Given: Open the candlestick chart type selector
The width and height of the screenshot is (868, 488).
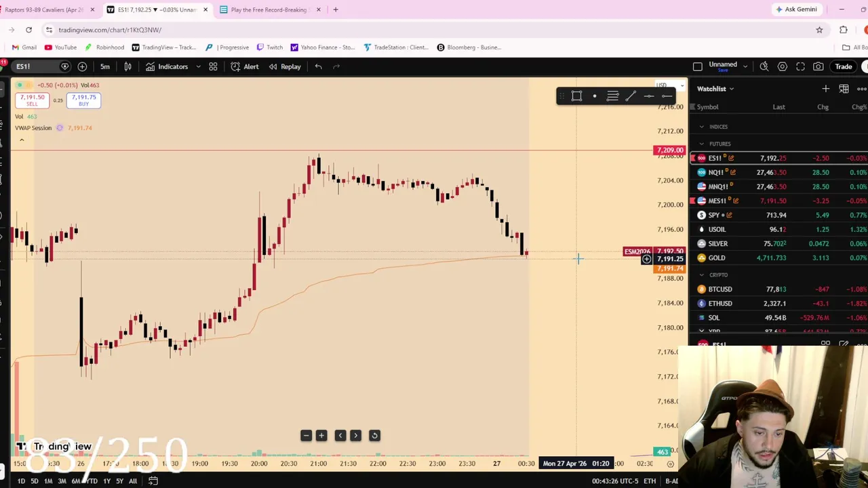Looking at the screenshot, I should [127, 66].
